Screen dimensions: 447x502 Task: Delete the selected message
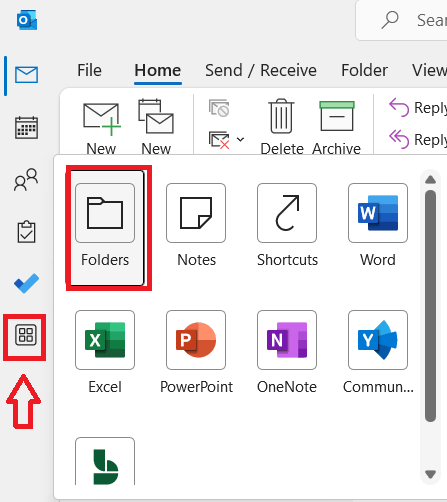point(282,127)
